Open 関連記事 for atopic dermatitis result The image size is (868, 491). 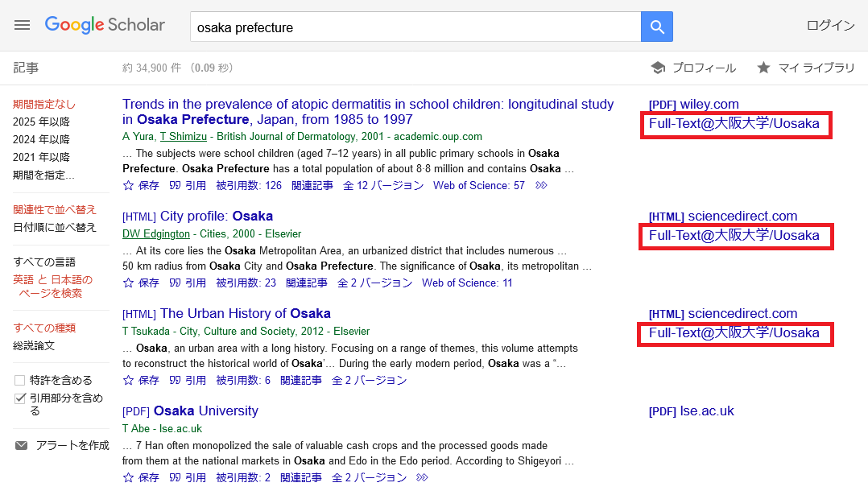pyautogui.click(x=312, y=185)
